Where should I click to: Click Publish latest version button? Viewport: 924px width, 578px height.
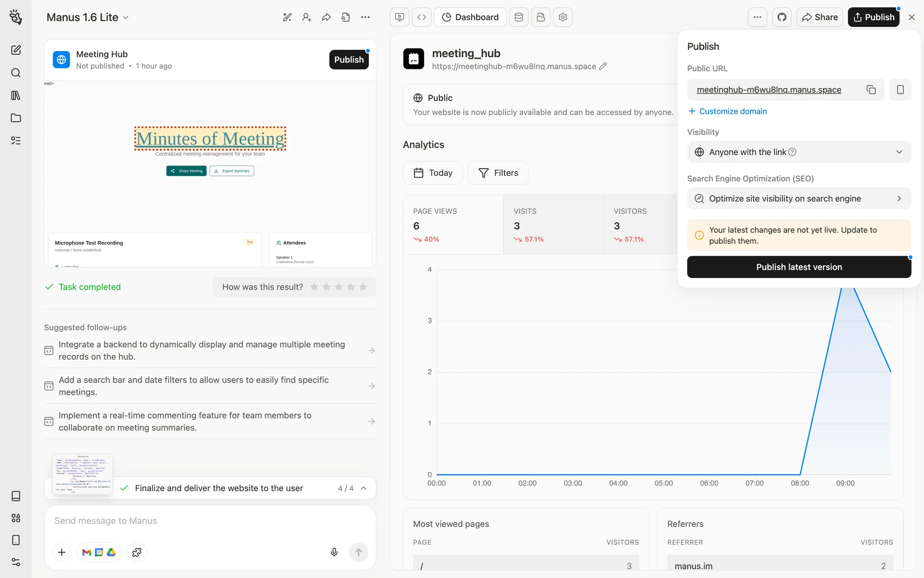tap(799, 267)
